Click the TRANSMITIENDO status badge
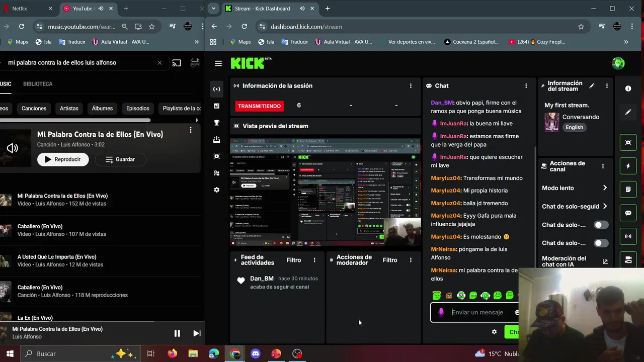644x362 pixels. [x=260, y=106]
